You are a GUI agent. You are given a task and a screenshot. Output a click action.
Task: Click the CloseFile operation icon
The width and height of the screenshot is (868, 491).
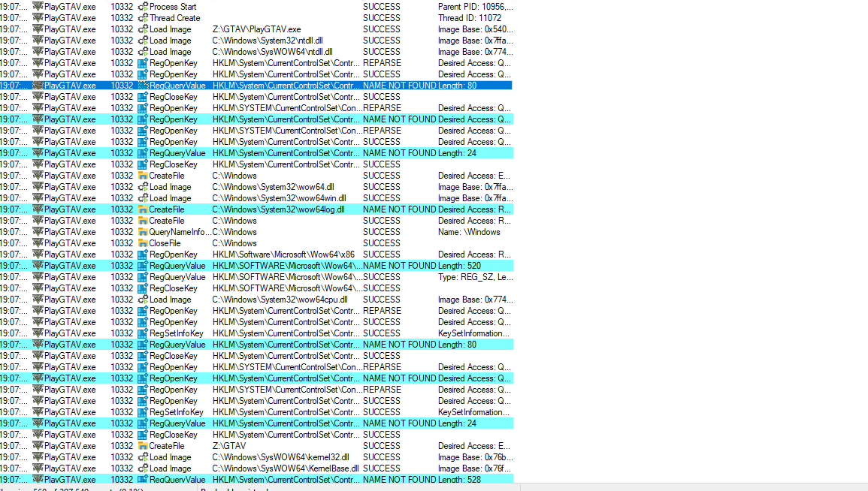pyautogui.click(x=143, y=243)
